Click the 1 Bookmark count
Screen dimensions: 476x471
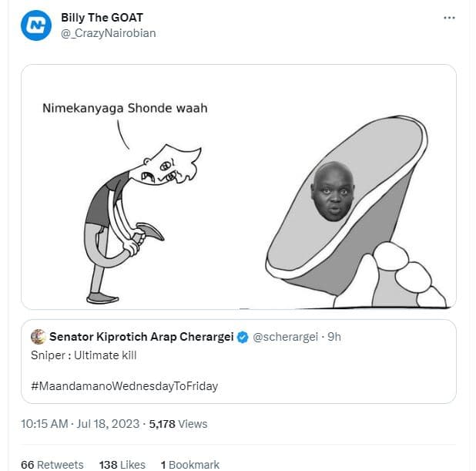189,464
